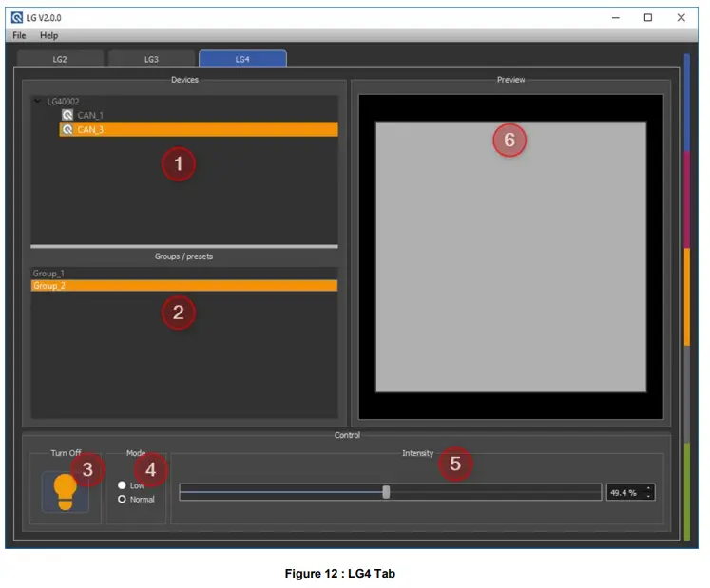Decrease intensity with spinbox down arrow
This screenshot has width=710, height=588.
pos(649,496)
